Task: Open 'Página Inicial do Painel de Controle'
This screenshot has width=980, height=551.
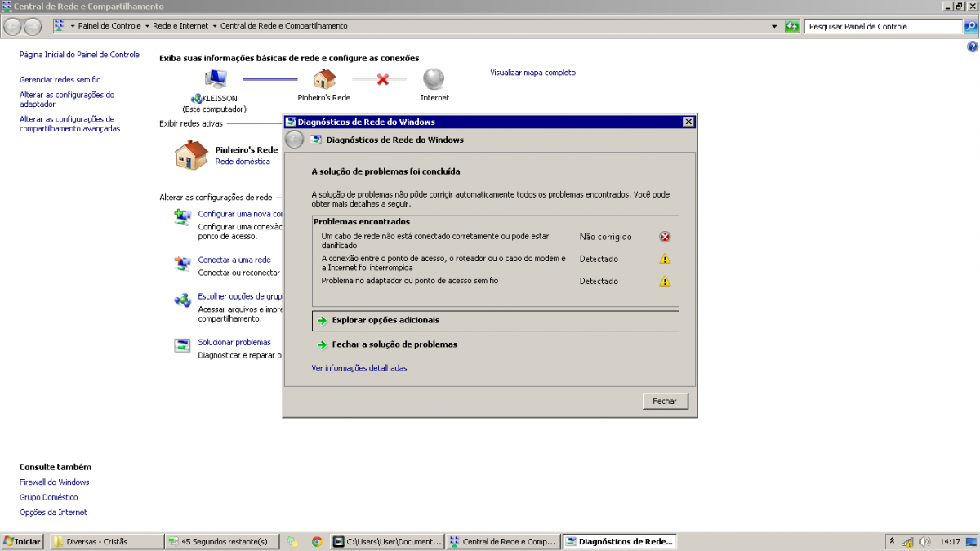Action: tap(79, 55)
